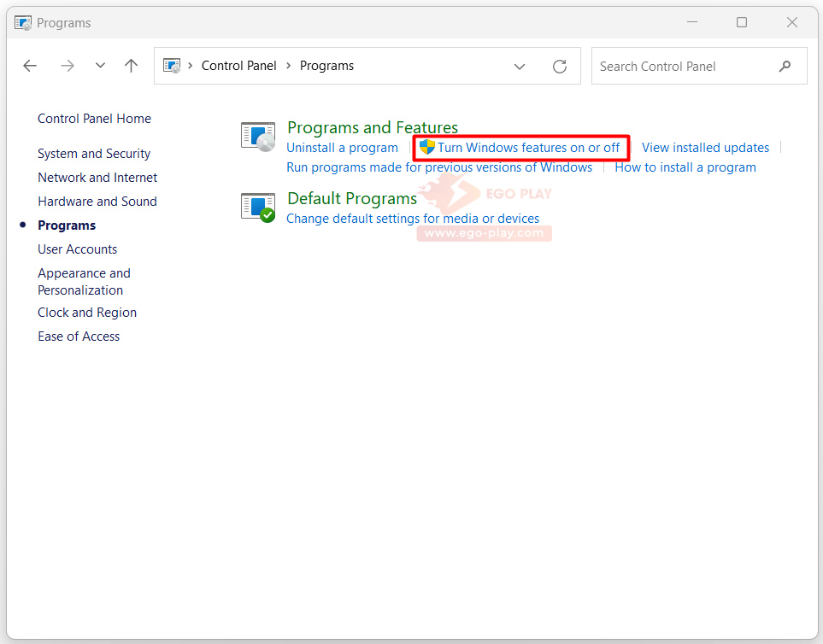
Task: Open Turn Windows features on or off
Action: (x=528, y=148)
